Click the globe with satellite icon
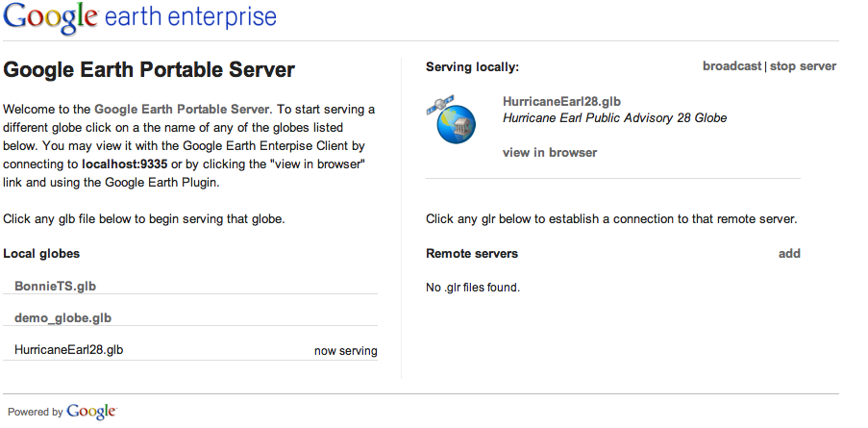This screenshot has width=868, height=428. 451,119
